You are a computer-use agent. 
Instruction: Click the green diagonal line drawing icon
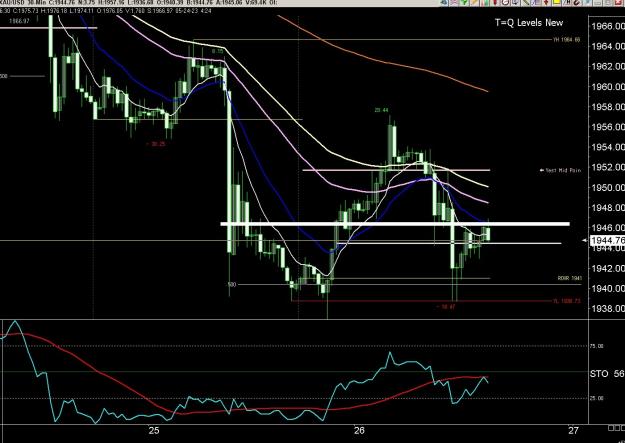pos(526,2)
